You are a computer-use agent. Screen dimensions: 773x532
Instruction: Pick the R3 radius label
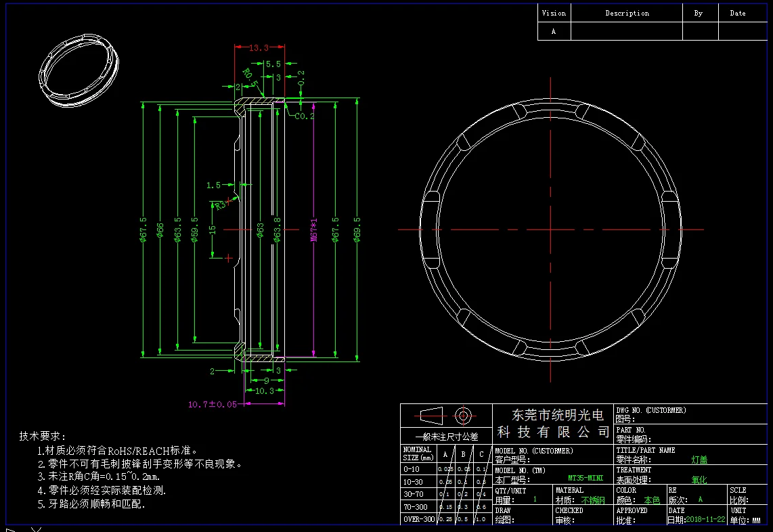click(221, 204)
